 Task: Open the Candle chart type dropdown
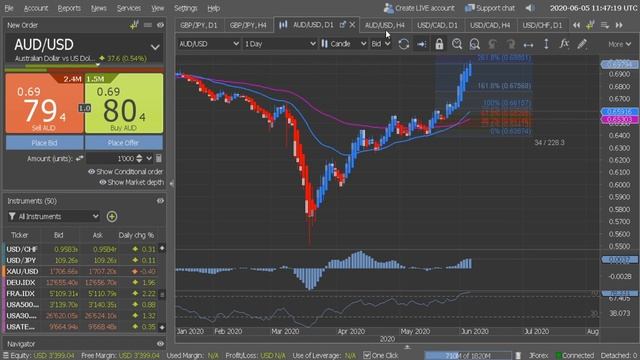coord(344,44)
